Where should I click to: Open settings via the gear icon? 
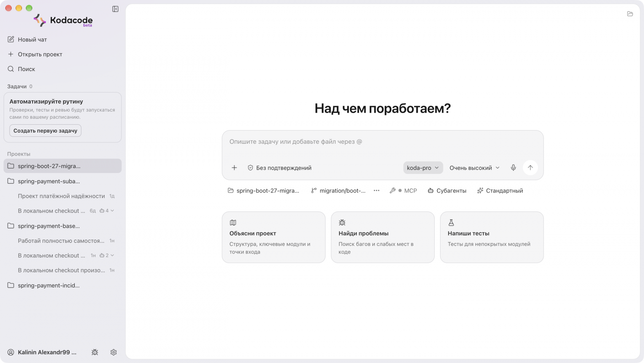(x=114, y=352)
